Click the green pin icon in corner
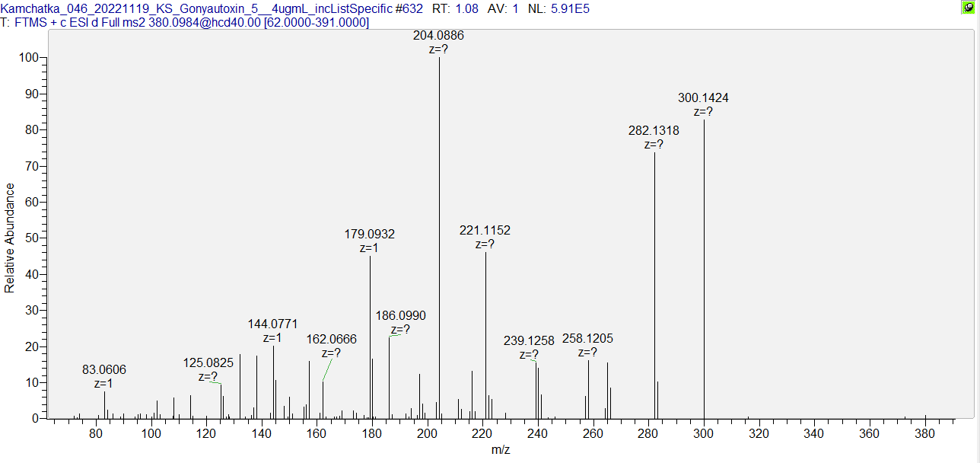 (x=969, y=7)
